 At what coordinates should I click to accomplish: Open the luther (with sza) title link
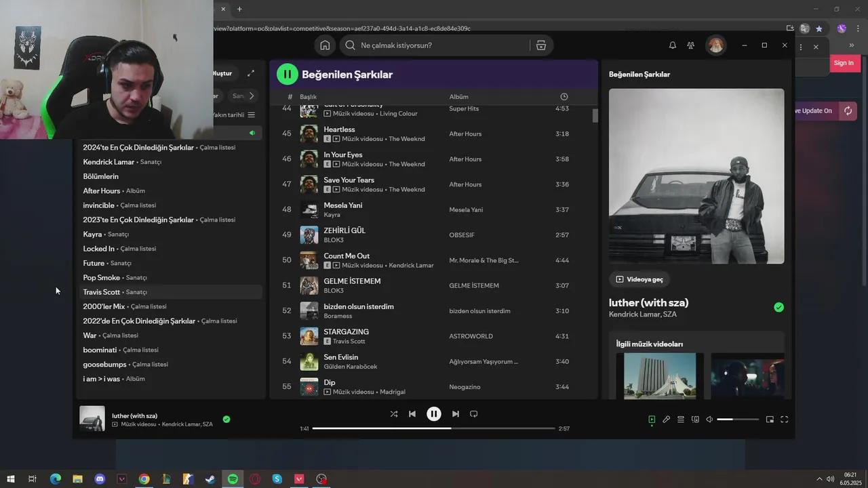point(648,303)
